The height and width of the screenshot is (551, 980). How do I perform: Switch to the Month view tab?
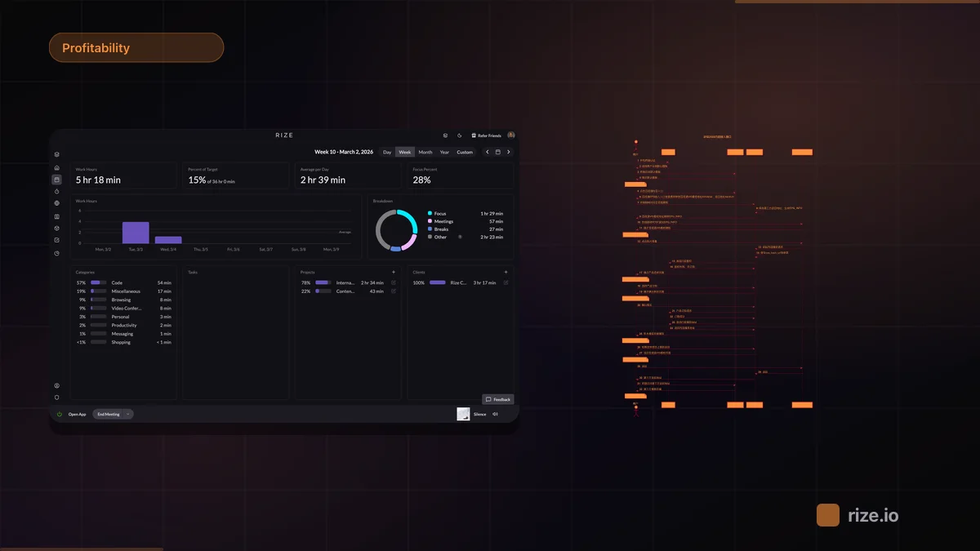[425, 152]
